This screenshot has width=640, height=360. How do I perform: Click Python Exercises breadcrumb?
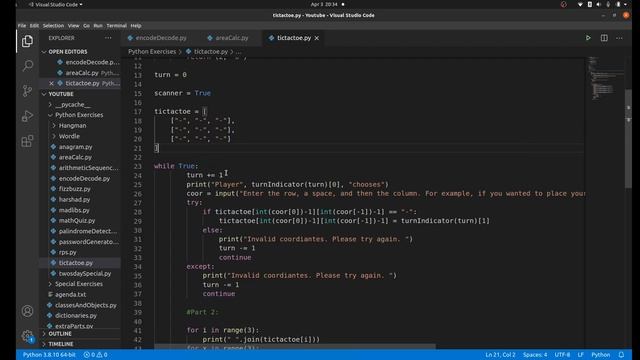click(152, 52)
